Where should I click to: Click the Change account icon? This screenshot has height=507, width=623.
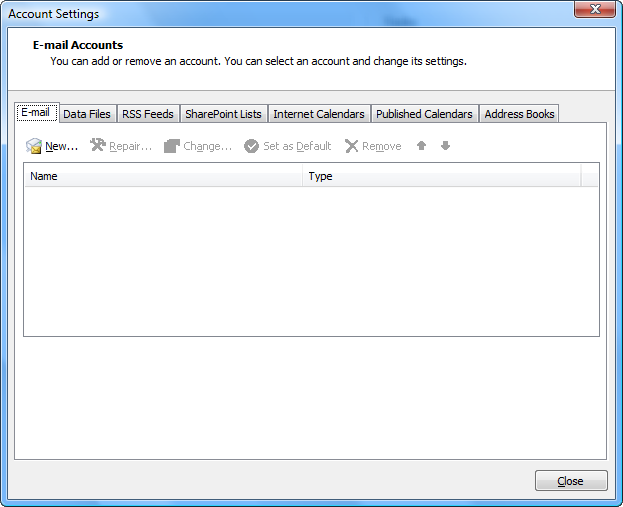click(172, 146)
